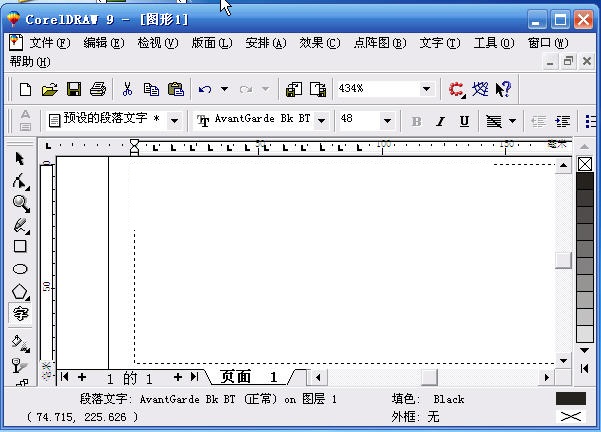Select the Pick tool arrow
The height and width of the screenshot is (432, 601).
[x=20, y=158]
